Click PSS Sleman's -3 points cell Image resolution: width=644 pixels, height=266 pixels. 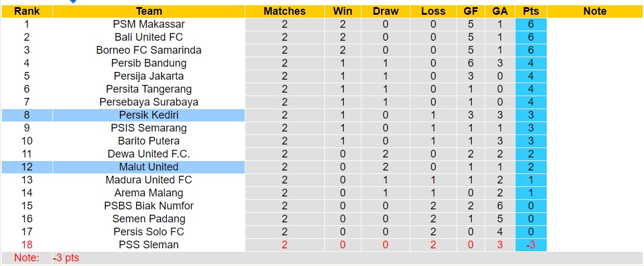click(x=530, y=245)
